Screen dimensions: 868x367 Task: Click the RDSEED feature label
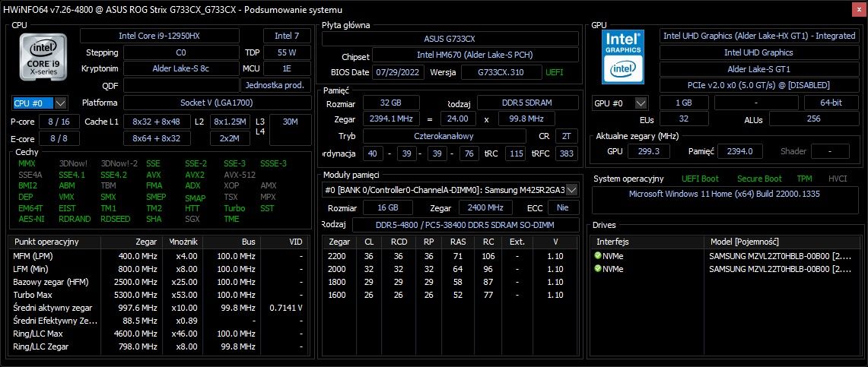click(x=116, y=219)
